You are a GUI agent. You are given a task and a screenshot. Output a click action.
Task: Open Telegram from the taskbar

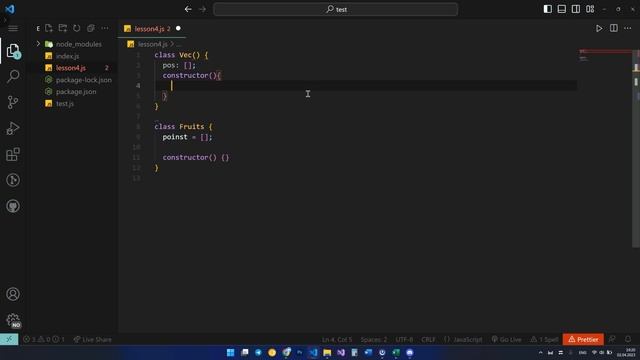pos(258,352)
